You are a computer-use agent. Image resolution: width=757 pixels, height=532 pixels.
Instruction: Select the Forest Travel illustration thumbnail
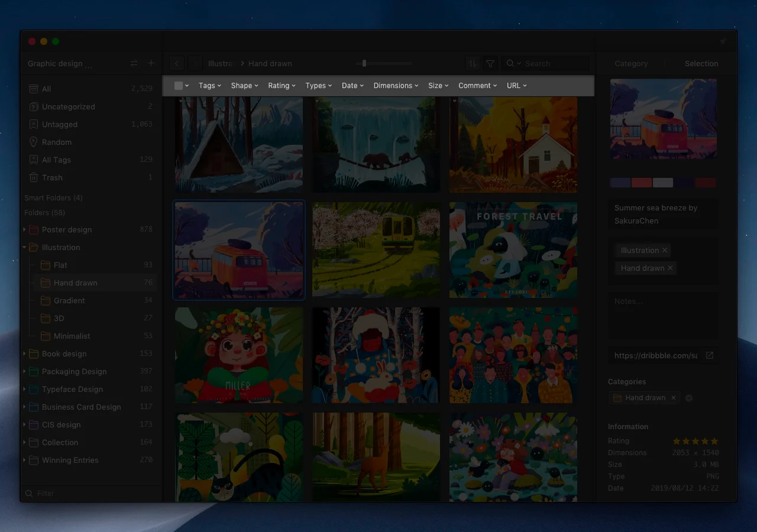513,249
